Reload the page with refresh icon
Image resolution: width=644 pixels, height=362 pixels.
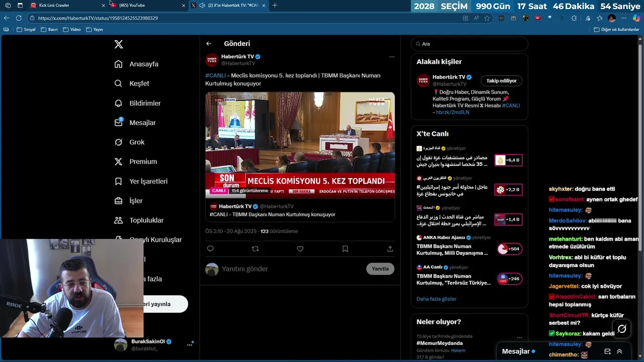tap(19, 18)
